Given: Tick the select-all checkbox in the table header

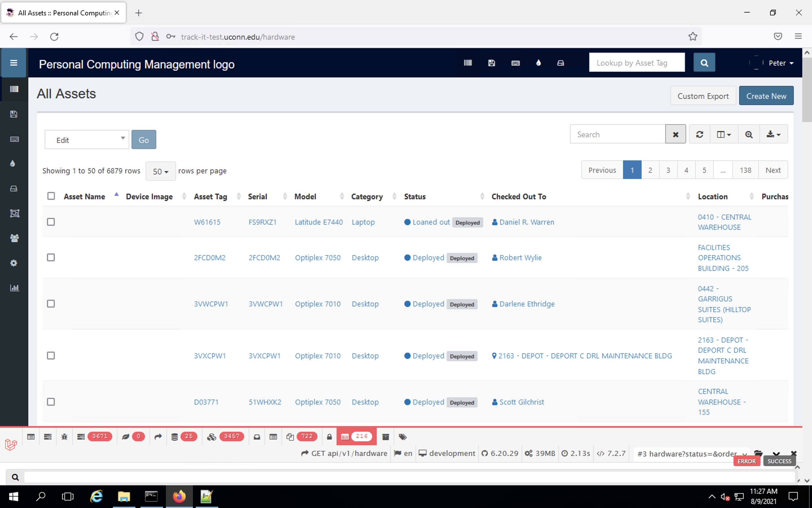Looking at the screenshot, I should [x=51, y=196].
